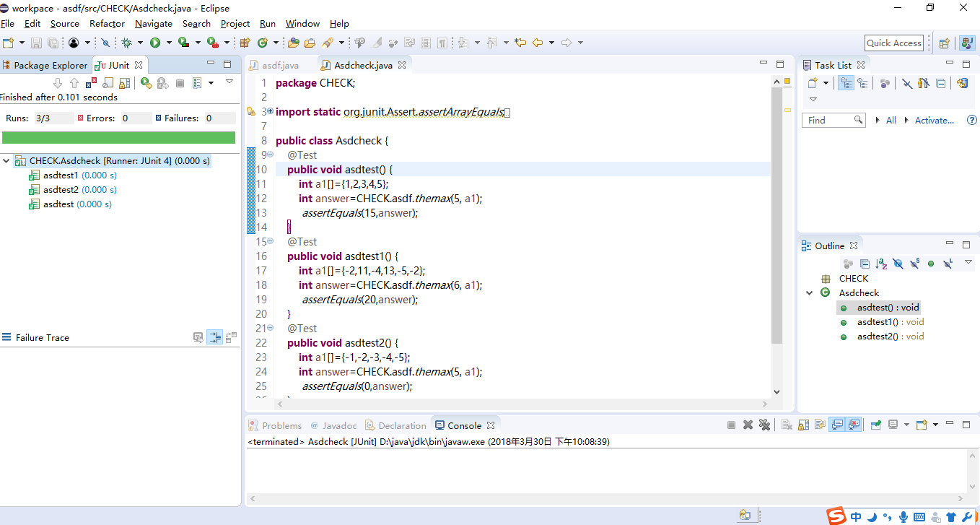Click the editor vertical scrollbar
Screen dimensions: 980x525
(776, 217)
